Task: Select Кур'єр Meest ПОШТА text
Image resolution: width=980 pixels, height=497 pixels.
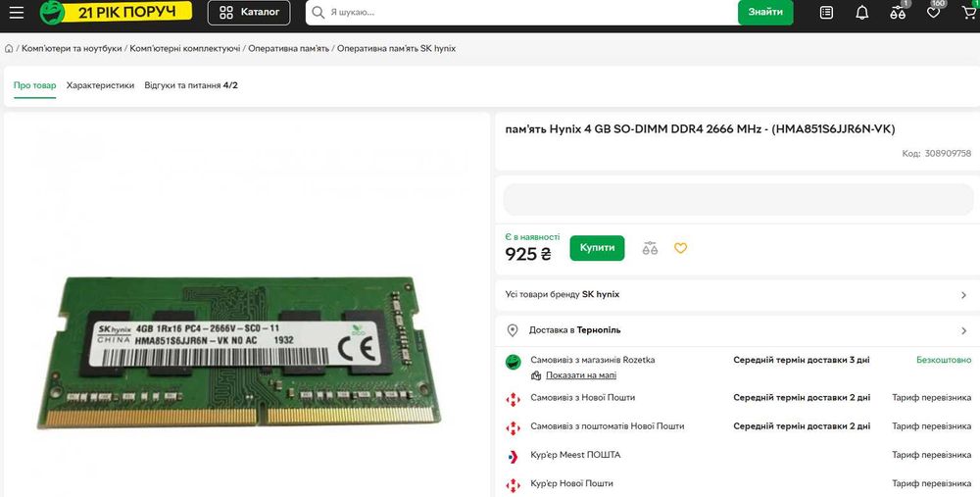Action: pos(575,455)
